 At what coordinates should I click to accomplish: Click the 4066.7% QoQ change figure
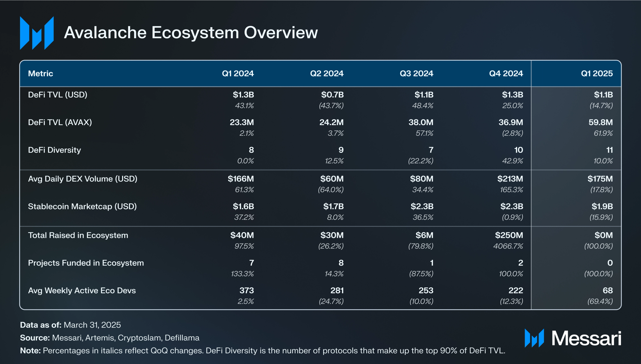pos(508,246)
